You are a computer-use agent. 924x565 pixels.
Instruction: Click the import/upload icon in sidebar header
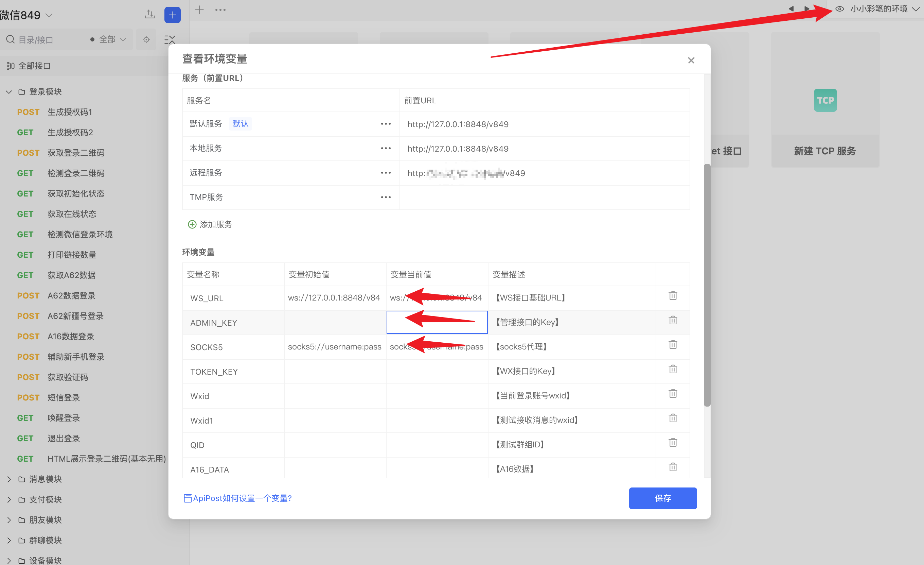(x=150, y=15)
